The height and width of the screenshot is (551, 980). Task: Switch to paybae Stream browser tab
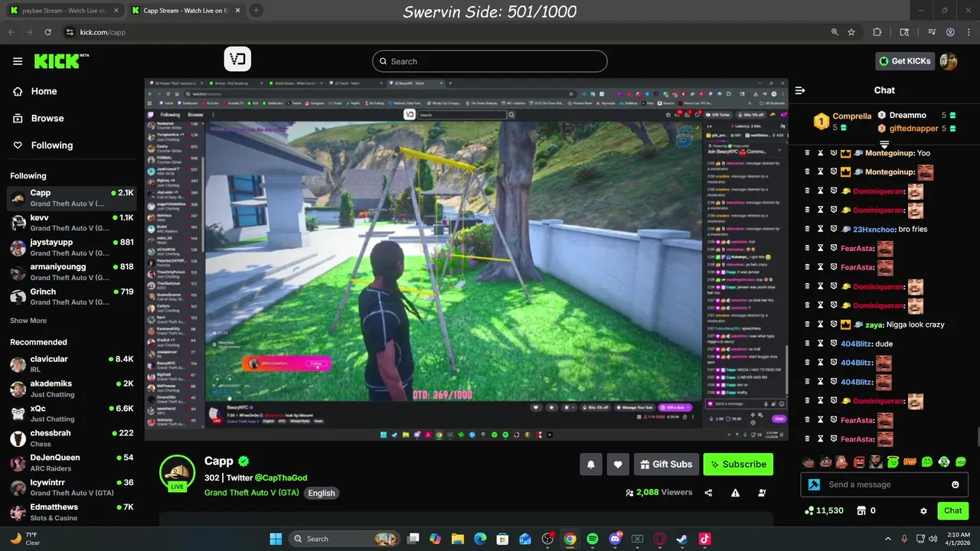65,11
